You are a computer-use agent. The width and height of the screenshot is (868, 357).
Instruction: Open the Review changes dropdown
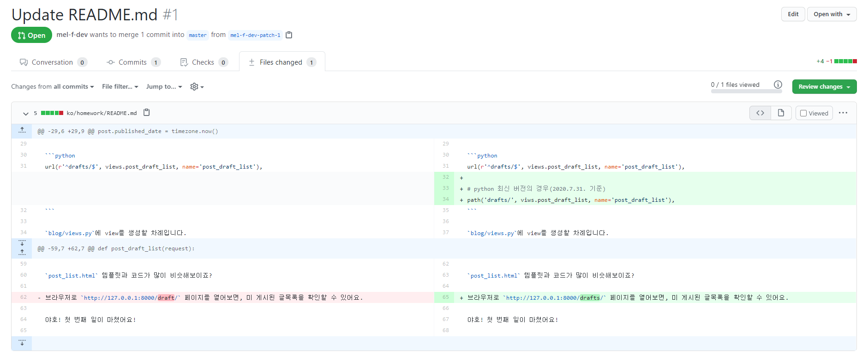[824, 86]
